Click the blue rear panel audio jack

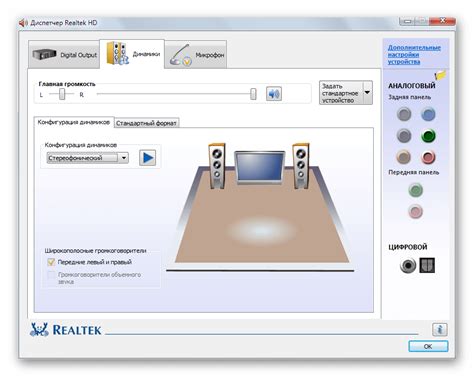tap(428, 114)
